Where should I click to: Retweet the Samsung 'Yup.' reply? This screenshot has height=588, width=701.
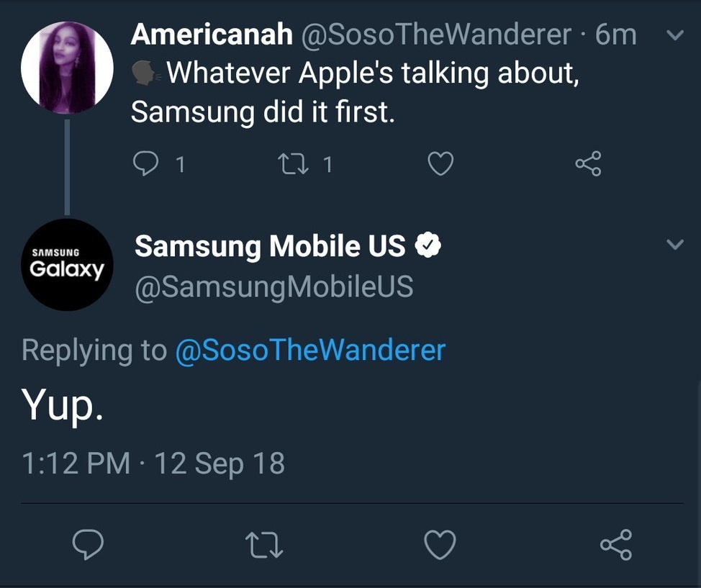[x=263, y=546]
